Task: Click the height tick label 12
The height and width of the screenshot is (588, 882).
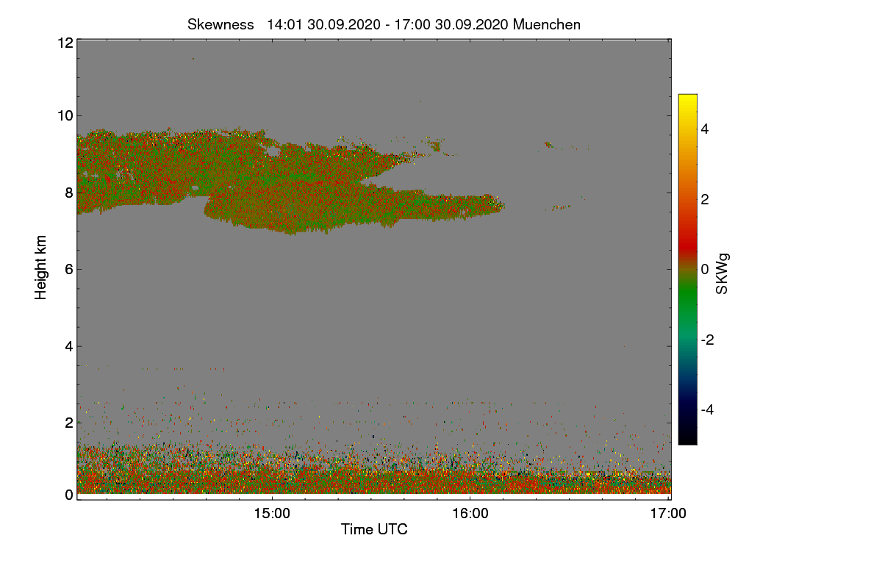Action: click(x=65, y=43)
